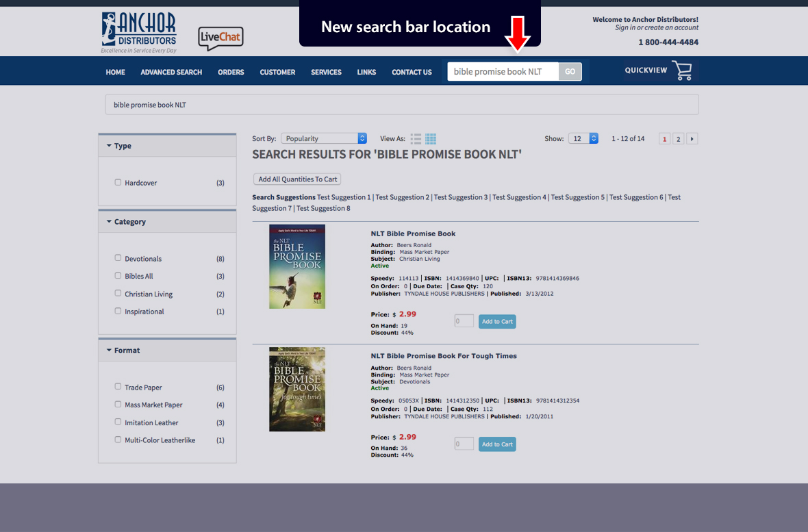Screen dimensions: 808x532
Task: Tick the Christian Living category checkbox
Action: (x=118, y=293)
